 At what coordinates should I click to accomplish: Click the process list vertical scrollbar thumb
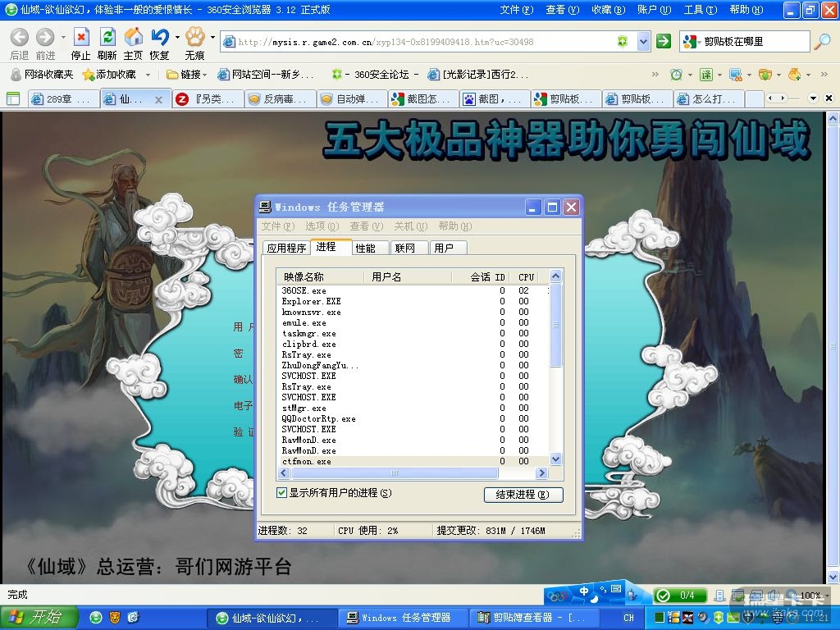pyautogui.click(x=555, y=325)
